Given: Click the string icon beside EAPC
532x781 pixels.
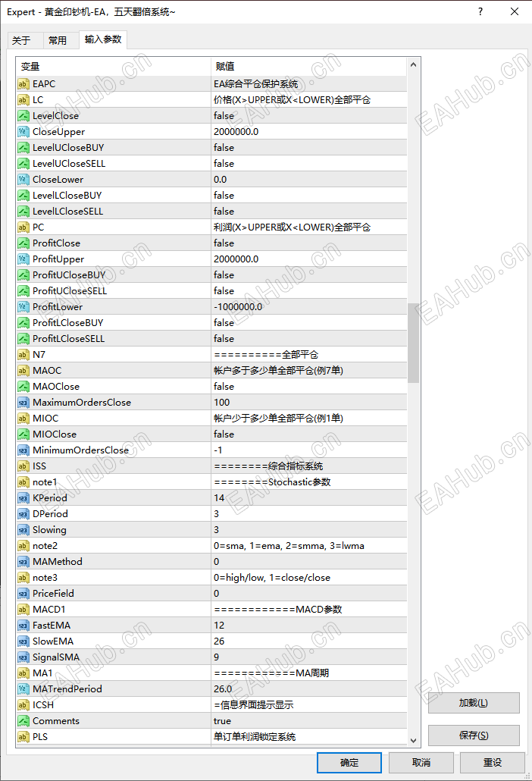Looking at the screenshot, I should (23, 84).
